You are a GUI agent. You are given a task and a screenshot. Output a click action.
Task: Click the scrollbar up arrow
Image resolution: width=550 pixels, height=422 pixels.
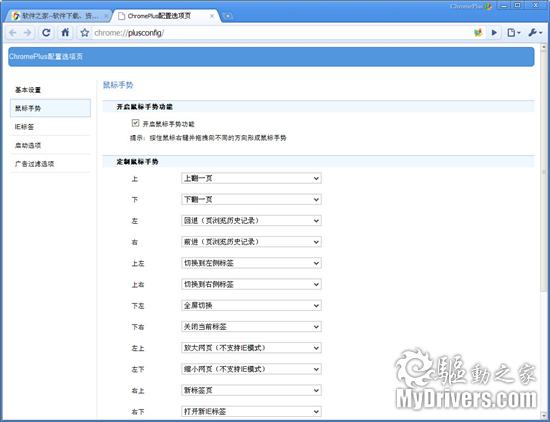click(x=544, y=46)
